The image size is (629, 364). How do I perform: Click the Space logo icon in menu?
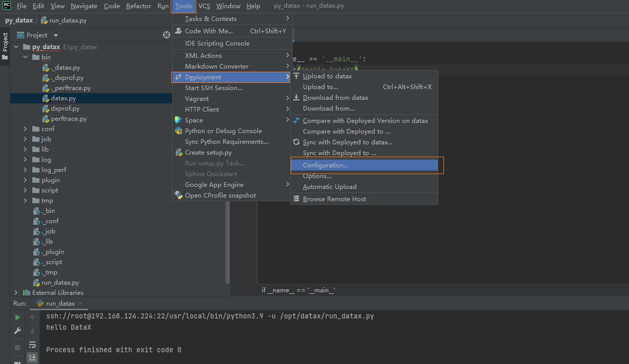click(178, 120)
